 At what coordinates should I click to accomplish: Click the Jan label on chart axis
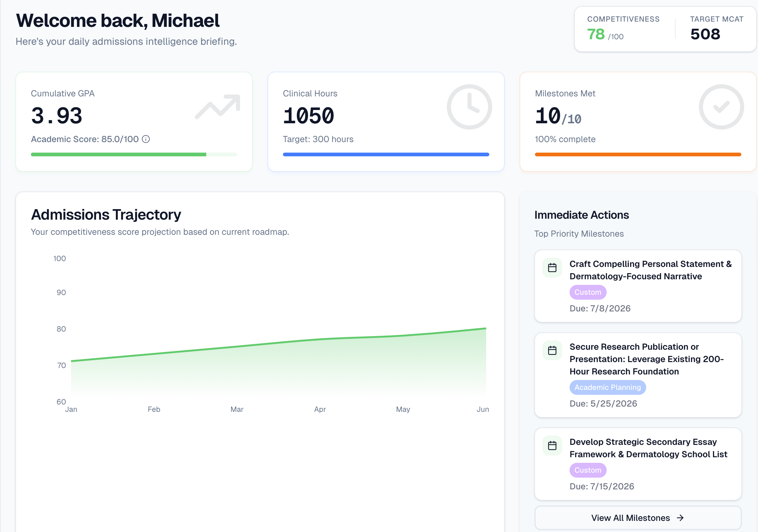point(71,409)
